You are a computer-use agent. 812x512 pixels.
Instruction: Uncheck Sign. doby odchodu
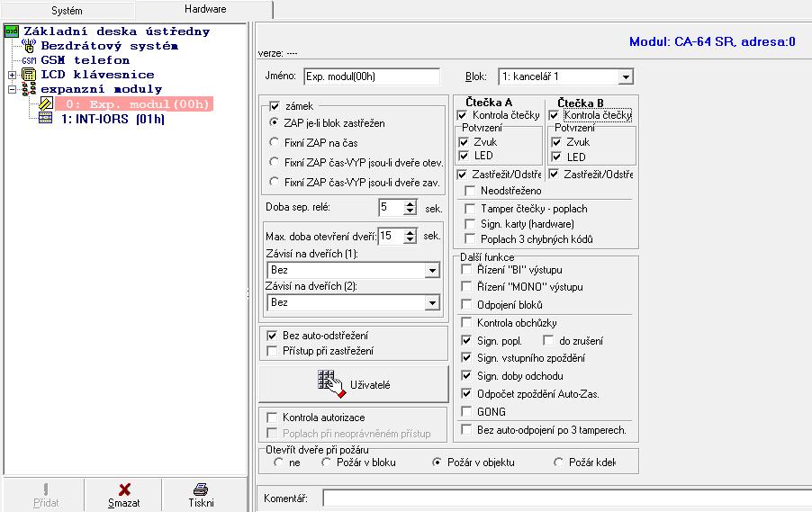[466, 375]
